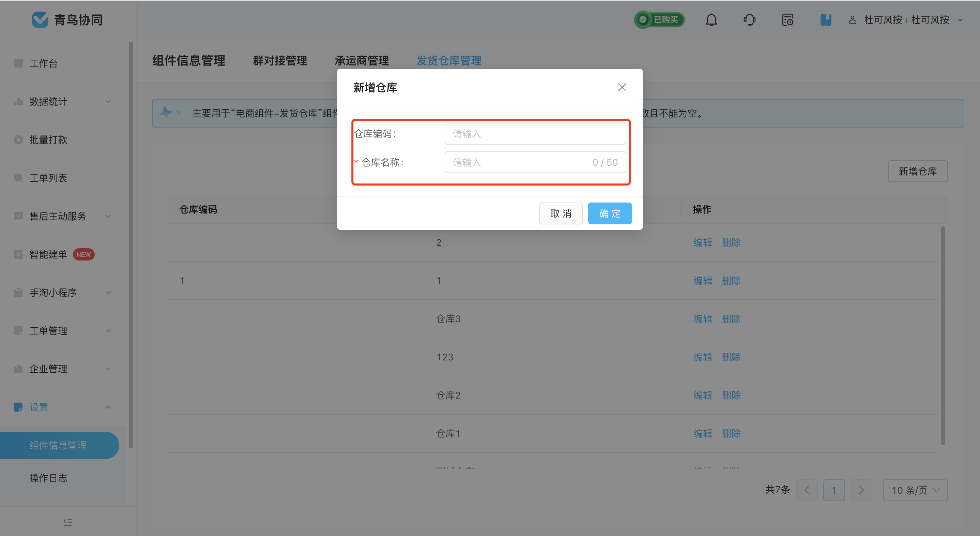
Task: Click the 批量打款 coin icon
Action: [x=18, y=140]
